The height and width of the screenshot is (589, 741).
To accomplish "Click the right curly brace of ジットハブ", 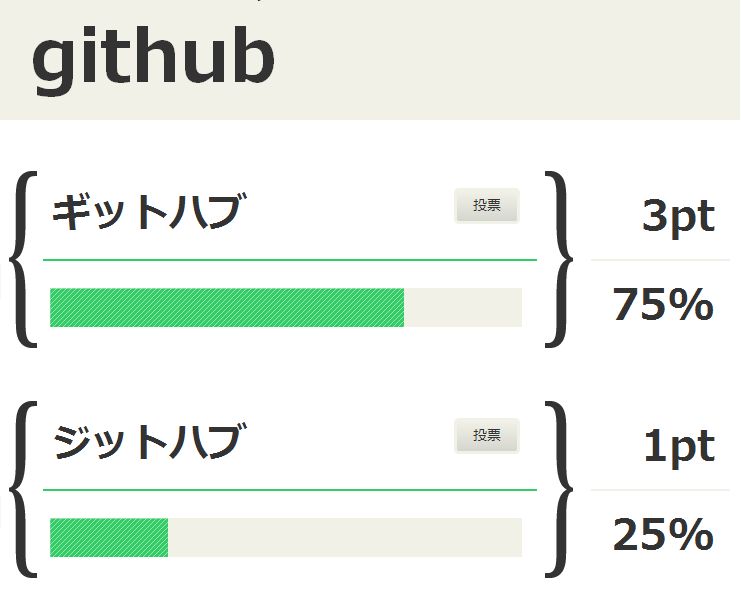I will 559,489.
